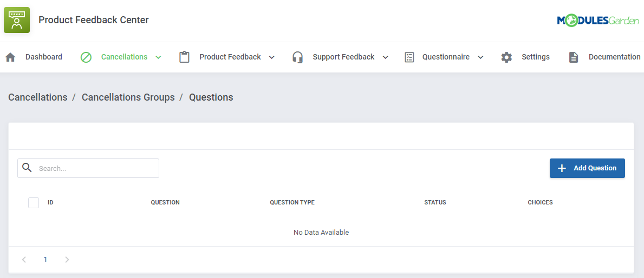Click the Product Feedback Center green logo icon
The width and height of the screenshot is (644, 278).
coord(17,19)
